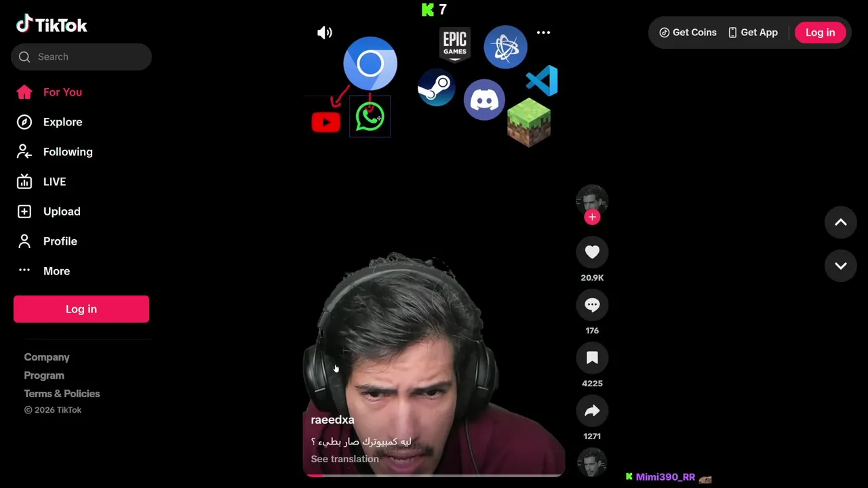Click the TikTok logo
868x488 pixels.
[52, 25]
